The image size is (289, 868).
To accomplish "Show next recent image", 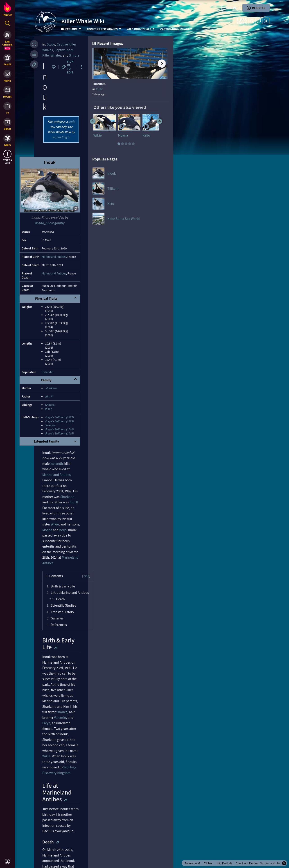I will click(x=162, y=63).
